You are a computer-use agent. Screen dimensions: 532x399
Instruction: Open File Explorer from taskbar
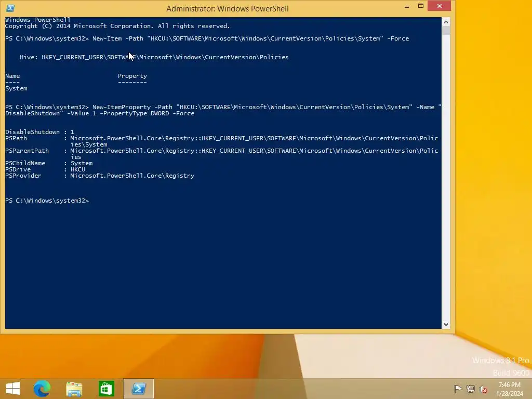(74, 389)
